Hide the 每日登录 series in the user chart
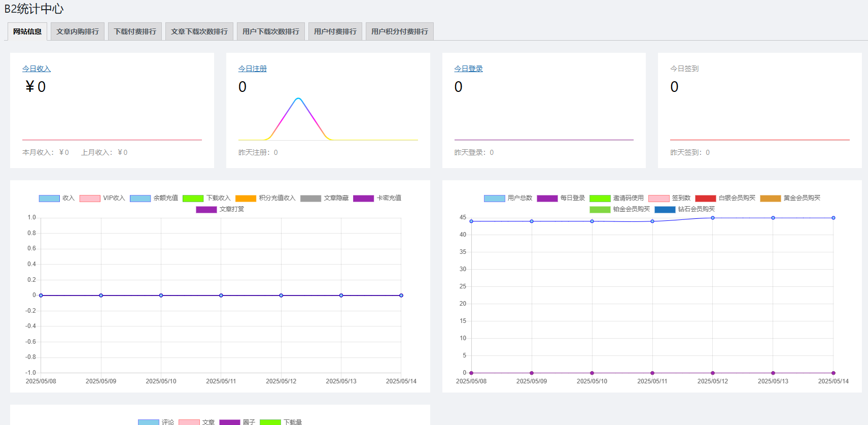Image resolution: width=868 pixels, height=425 pixels. 561,198
